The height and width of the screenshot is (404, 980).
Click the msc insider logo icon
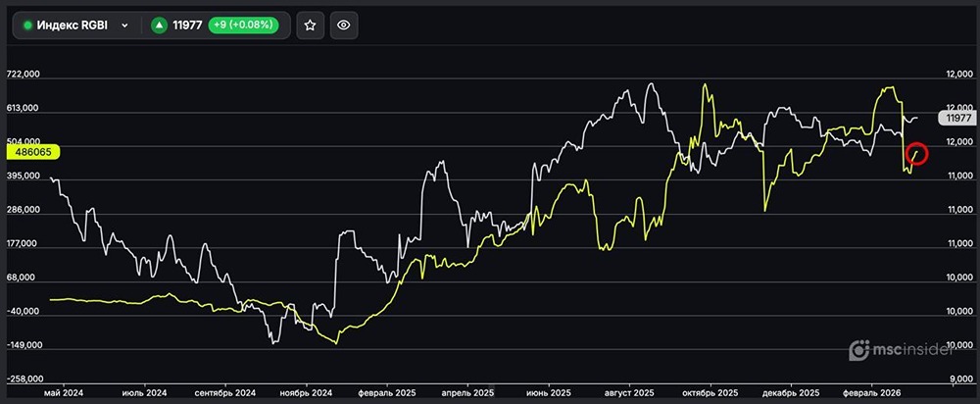[858, 349]
